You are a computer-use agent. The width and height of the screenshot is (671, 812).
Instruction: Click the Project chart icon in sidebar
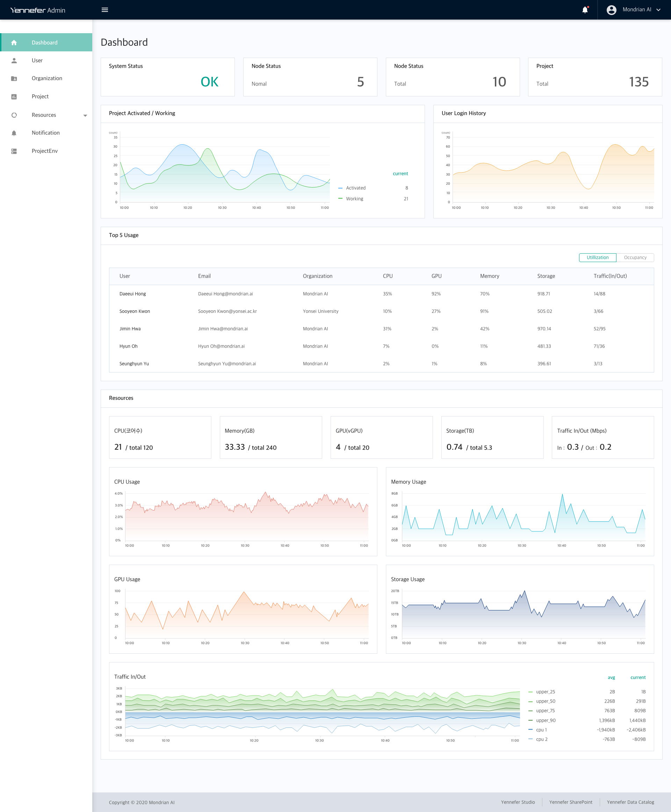point(14,97)
